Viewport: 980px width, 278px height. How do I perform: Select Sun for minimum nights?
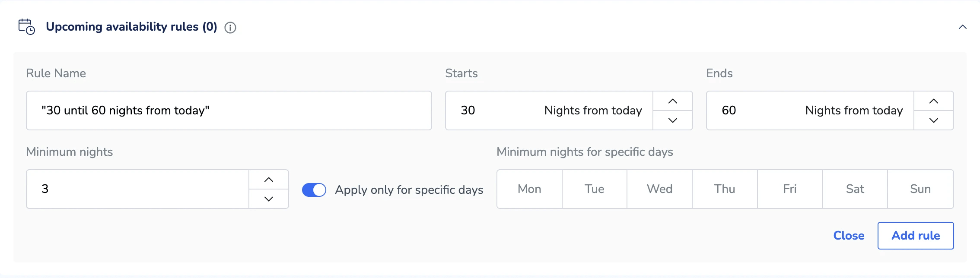(x=920, y=189)
